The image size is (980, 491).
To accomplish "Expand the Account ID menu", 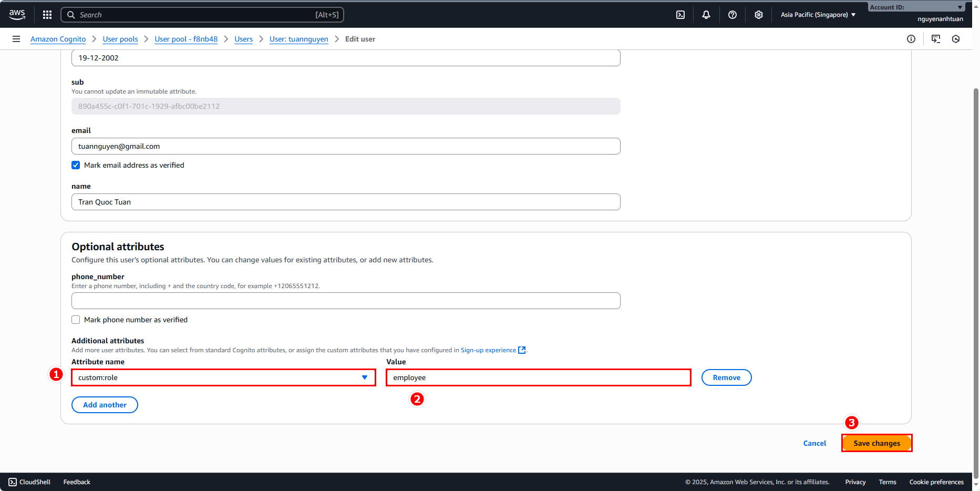I will pos(916,7).
